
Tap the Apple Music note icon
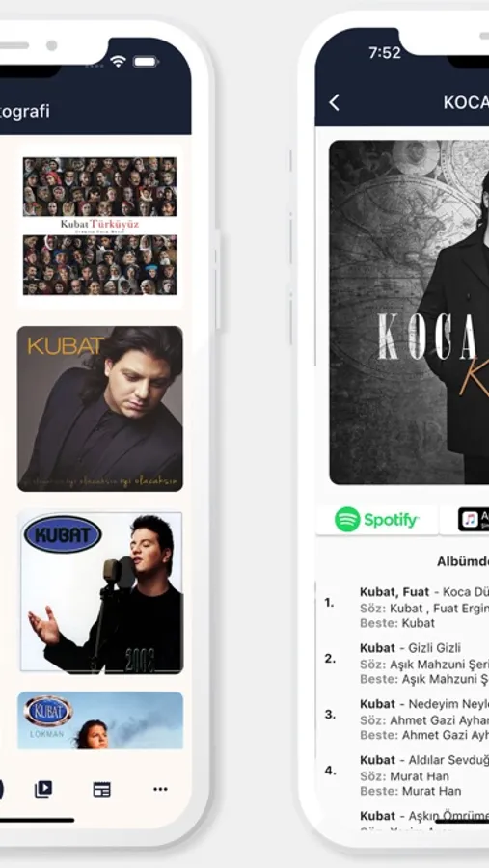click(x=470, y=519)
